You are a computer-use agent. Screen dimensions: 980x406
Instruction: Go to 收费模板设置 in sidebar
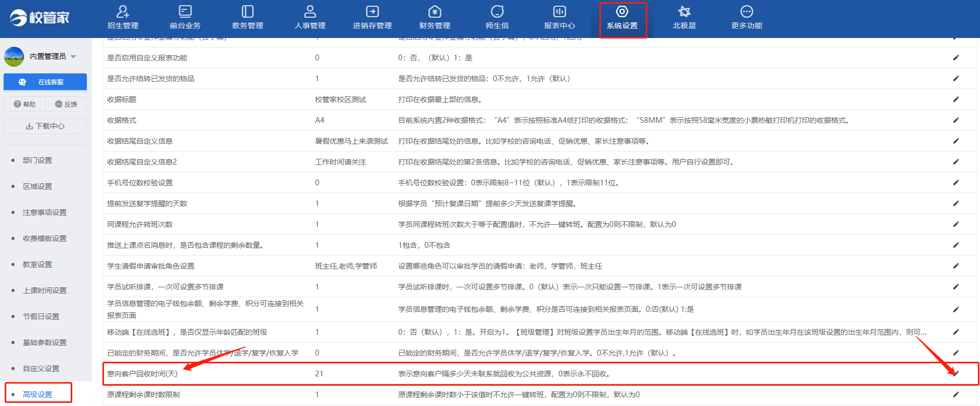[45, 238]
